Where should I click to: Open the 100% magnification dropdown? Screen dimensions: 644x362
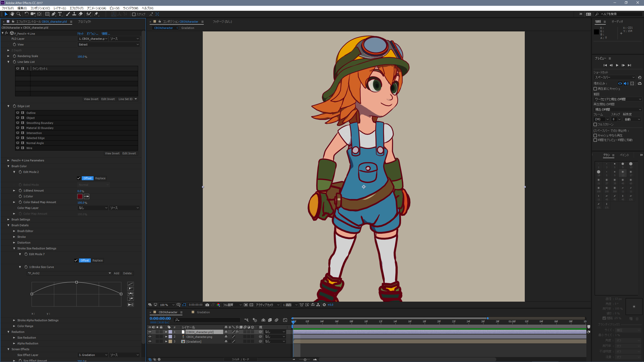pyautogui.click(x=167, y=305)
